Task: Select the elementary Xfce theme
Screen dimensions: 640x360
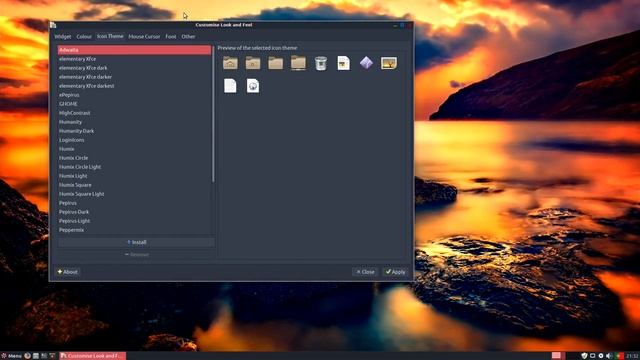Action: pos(135,59)
